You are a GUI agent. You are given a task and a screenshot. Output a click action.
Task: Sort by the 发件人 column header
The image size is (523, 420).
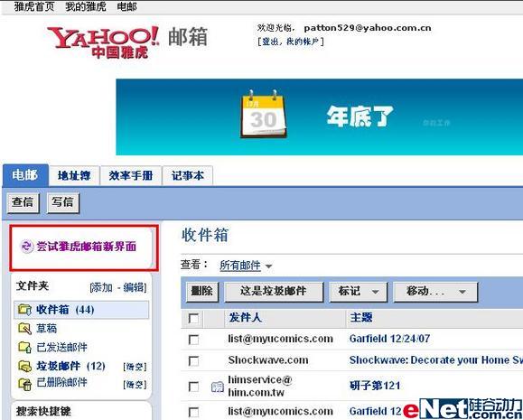[245, 318]
